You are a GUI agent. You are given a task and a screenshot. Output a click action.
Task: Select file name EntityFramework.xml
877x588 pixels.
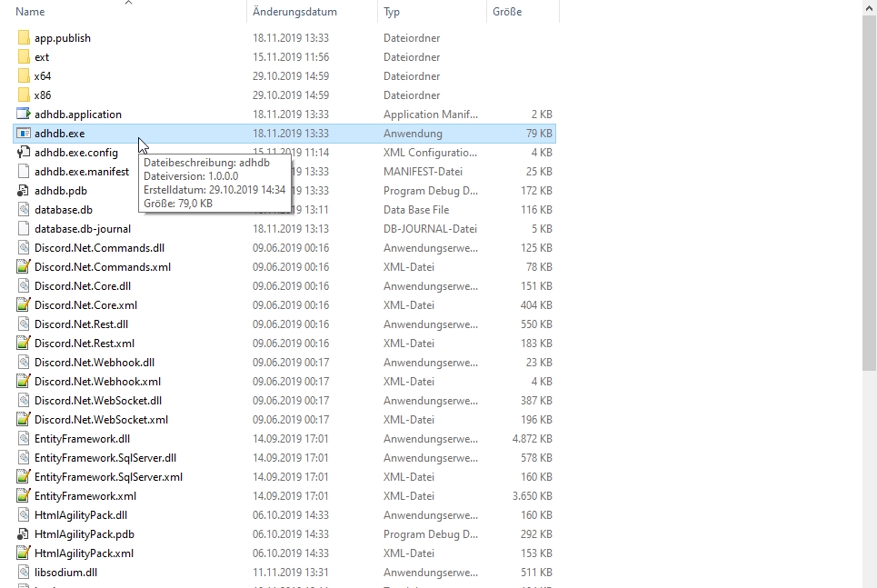pos(85,495)
